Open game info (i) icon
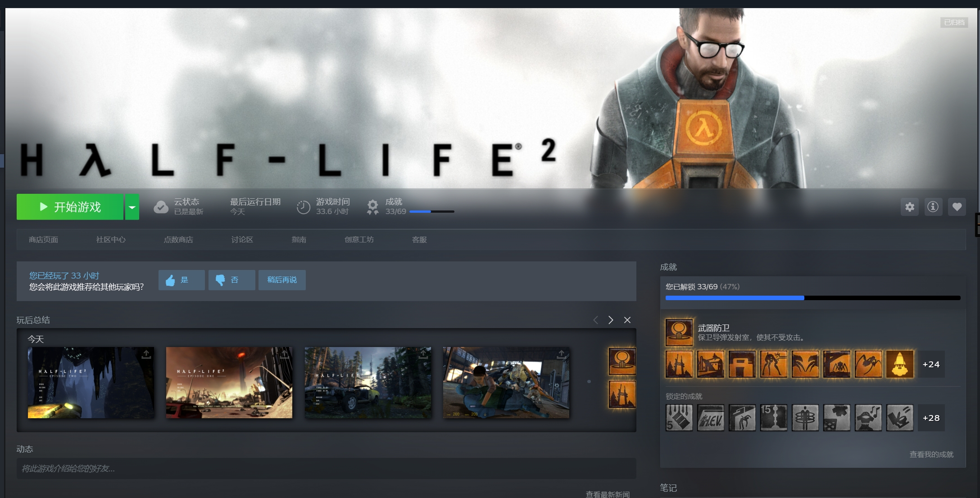The height and width of the screenshot is (498, 980). tap(933, 207)
